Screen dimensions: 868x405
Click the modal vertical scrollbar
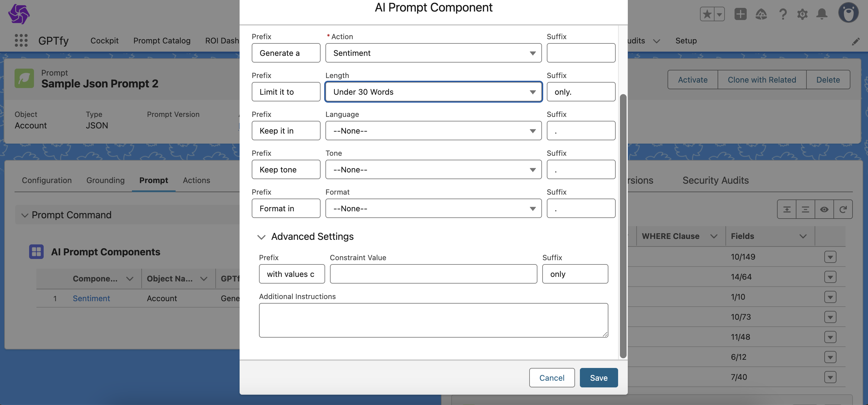pyautogui.click(x=623, y=226)
